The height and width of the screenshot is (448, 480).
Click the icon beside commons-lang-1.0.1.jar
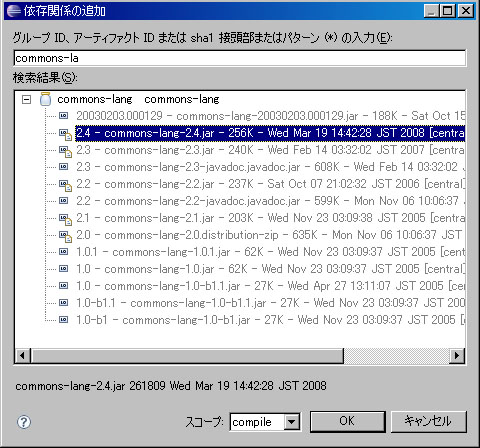pos(63,252)
